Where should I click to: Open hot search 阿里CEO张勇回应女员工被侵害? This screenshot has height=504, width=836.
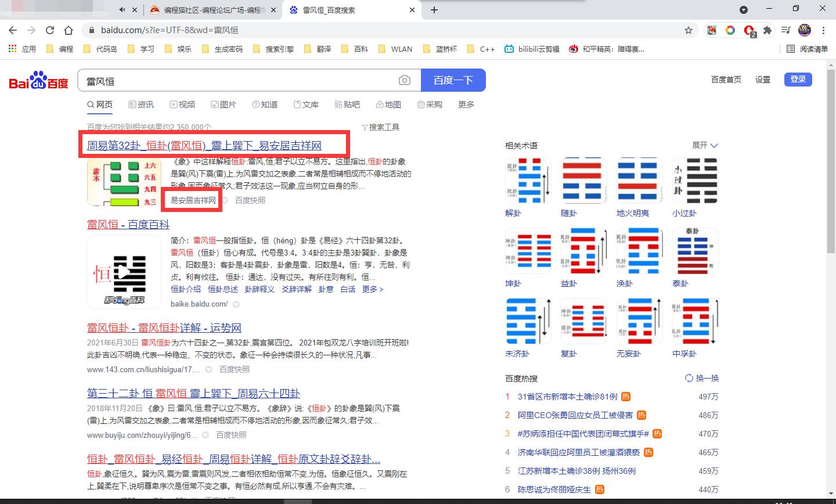point(575,415)
